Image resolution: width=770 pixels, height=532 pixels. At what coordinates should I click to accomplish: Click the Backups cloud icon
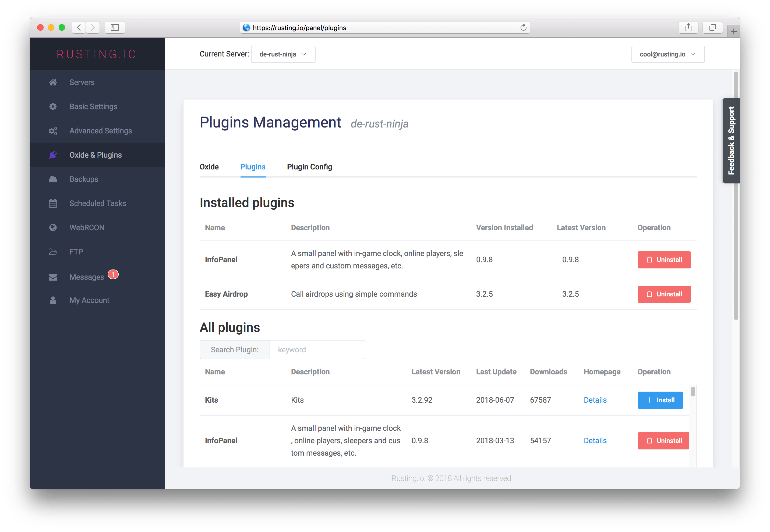53,179
